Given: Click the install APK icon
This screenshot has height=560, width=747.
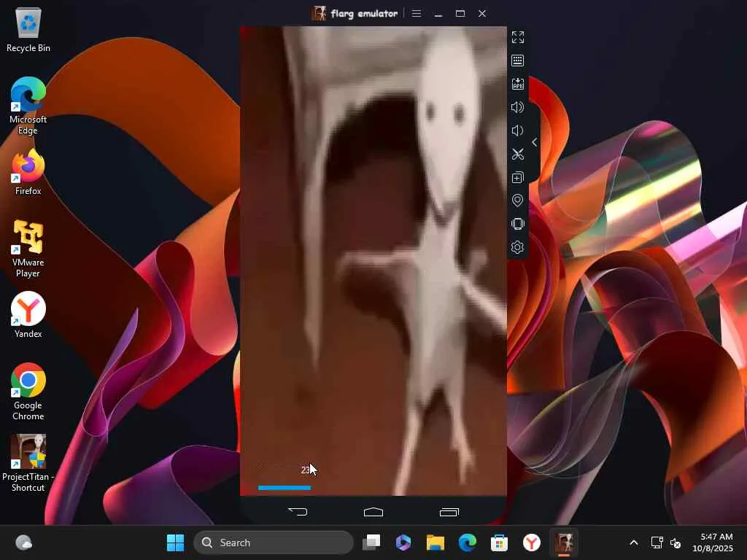Looking at the screenshot, I should point(517,84).
